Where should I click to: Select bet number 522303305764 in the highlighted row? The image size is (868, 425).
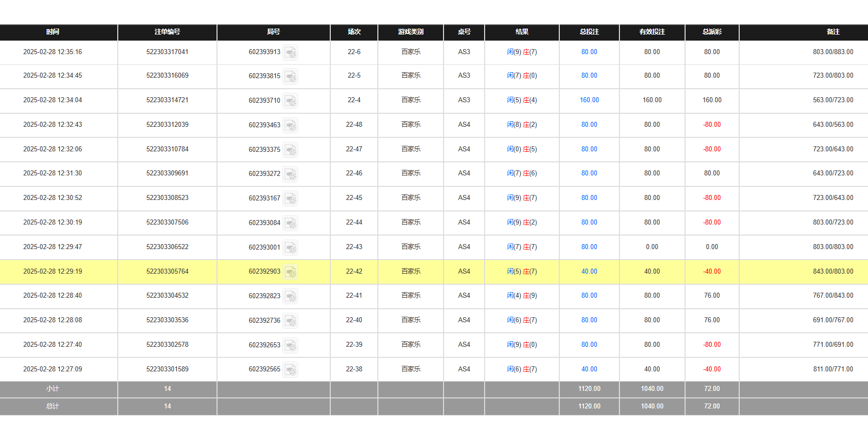click(167, 272)
